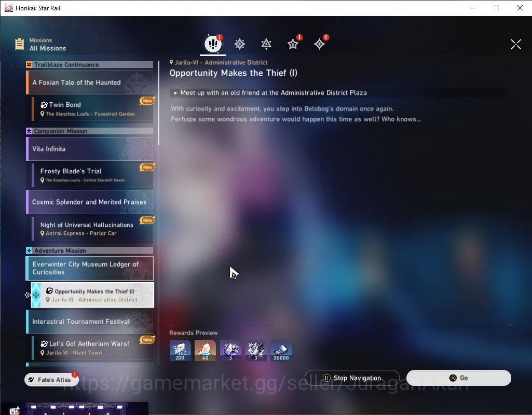Open the Adventure Mission diamond filter icon
Viewport: 532px width, 415px height.
319,44
